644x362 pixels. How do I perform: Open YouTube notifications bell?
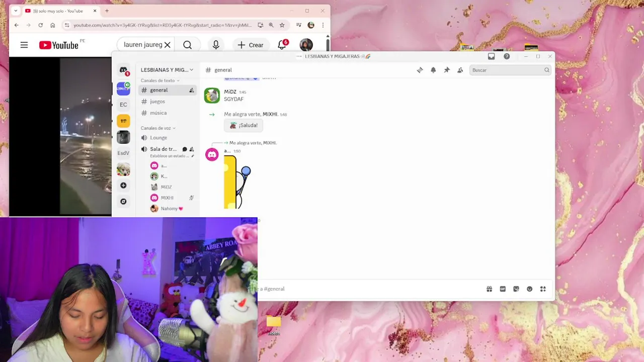pyautogui.click(x=282, y=45)
